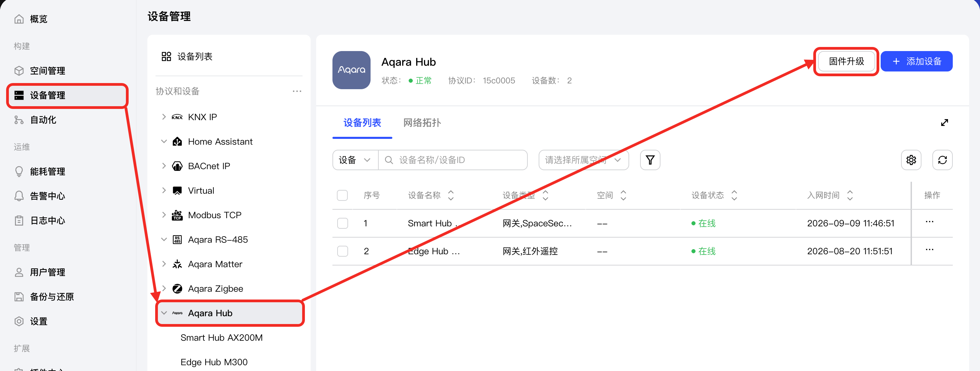Expand the Virtual tree node

164,190
